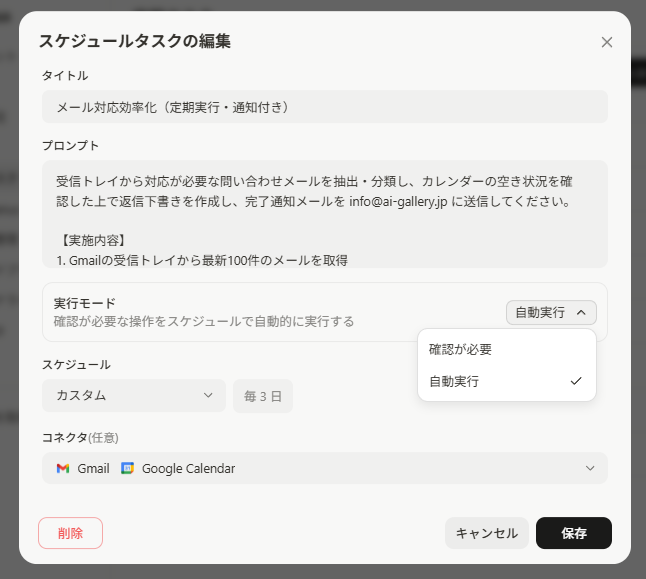This screenshot has height=579, width=646.
Task: Collapse the 自動実行 execution mode dropdown
Action: (x=551, y=313)
